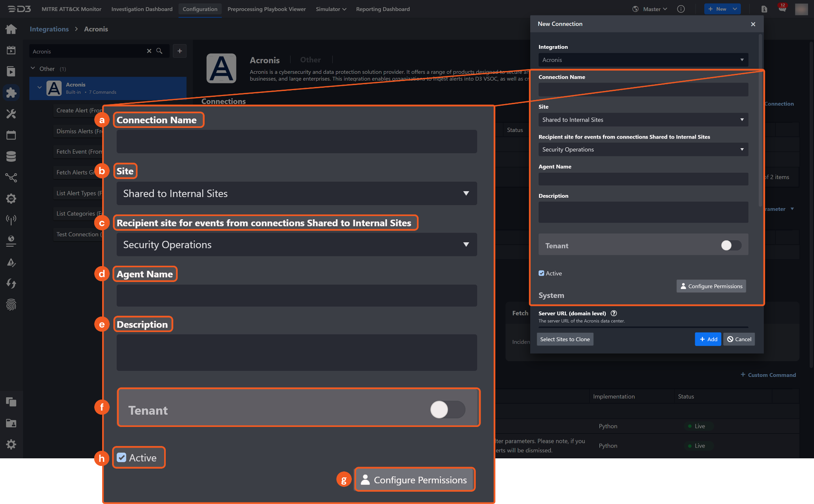
Task: Open help icon beside Server URL label
Action: pyautogui.click(x=614, y=313)
